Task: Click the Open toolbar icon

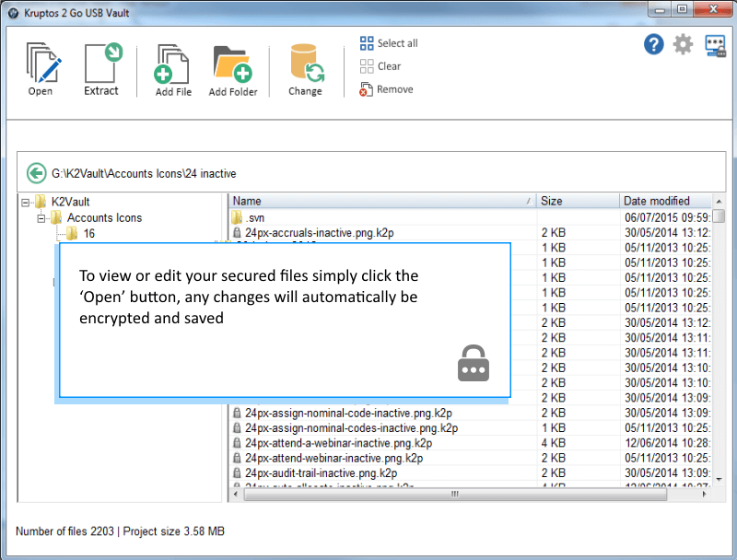Action: click(41, 65)
